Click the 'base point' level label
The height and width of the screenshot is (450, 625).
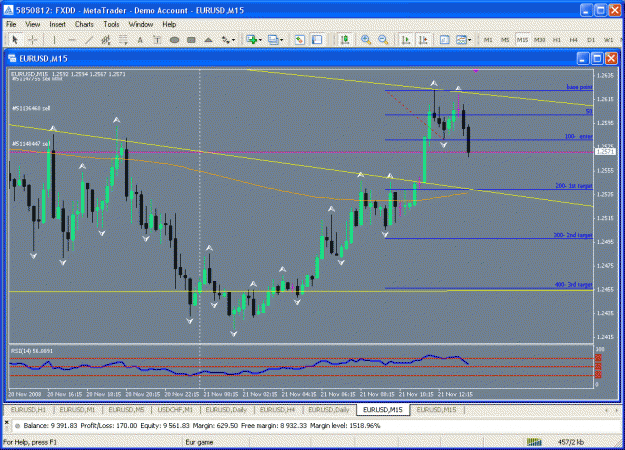pos(580,87)
